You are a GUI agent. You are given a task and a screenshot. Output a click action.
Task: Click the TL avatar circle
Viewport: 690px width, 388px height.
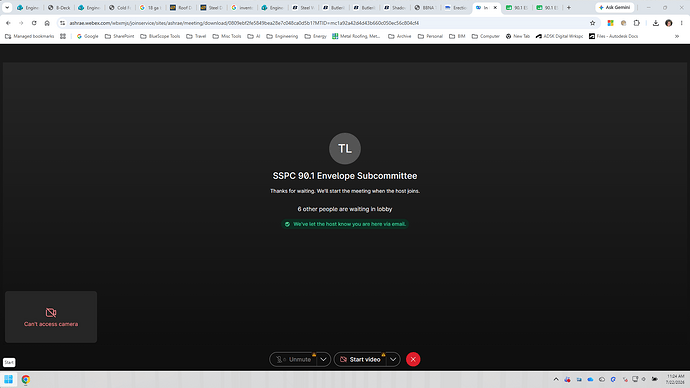(x=345, y=149)
